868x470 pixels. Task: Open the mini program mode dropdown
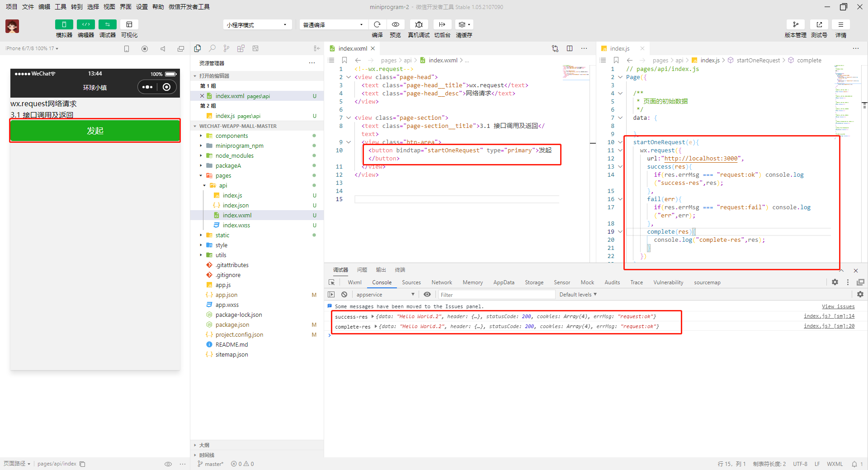[257, 25]
